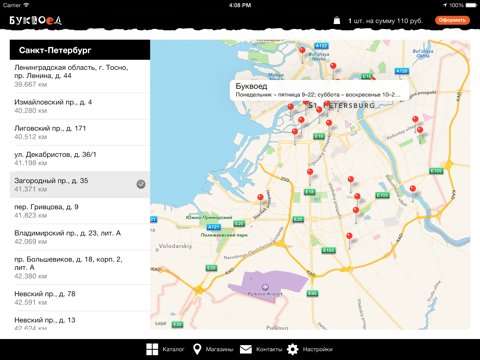
Task: Click the Буквоед logo
Action: coord(35,21)
